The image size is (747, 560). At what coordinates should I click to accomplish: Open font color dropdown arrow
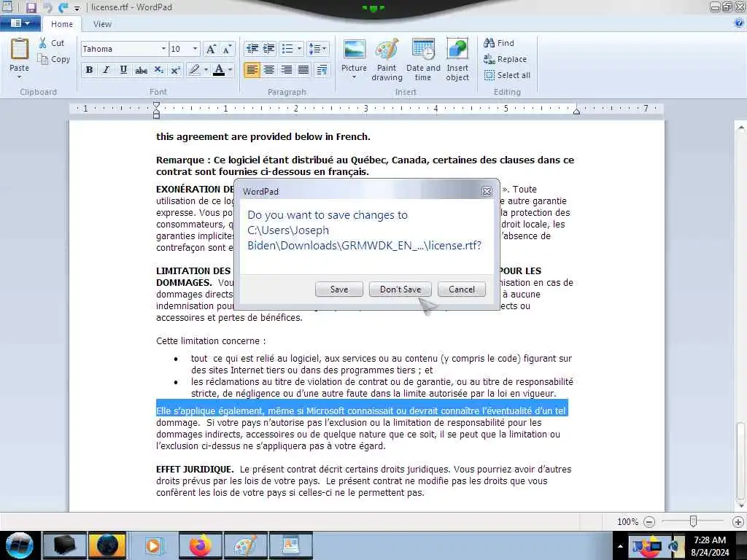(231, 70)
